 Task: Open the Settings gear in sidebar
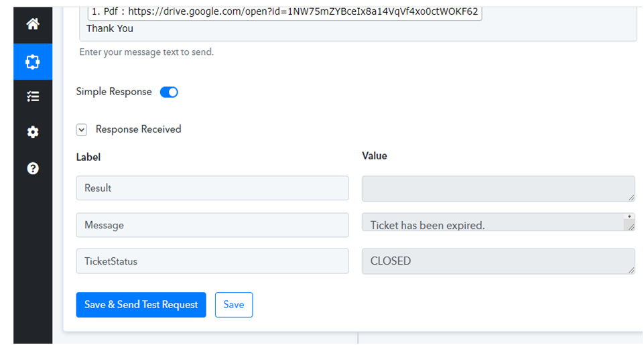point(33,132)
